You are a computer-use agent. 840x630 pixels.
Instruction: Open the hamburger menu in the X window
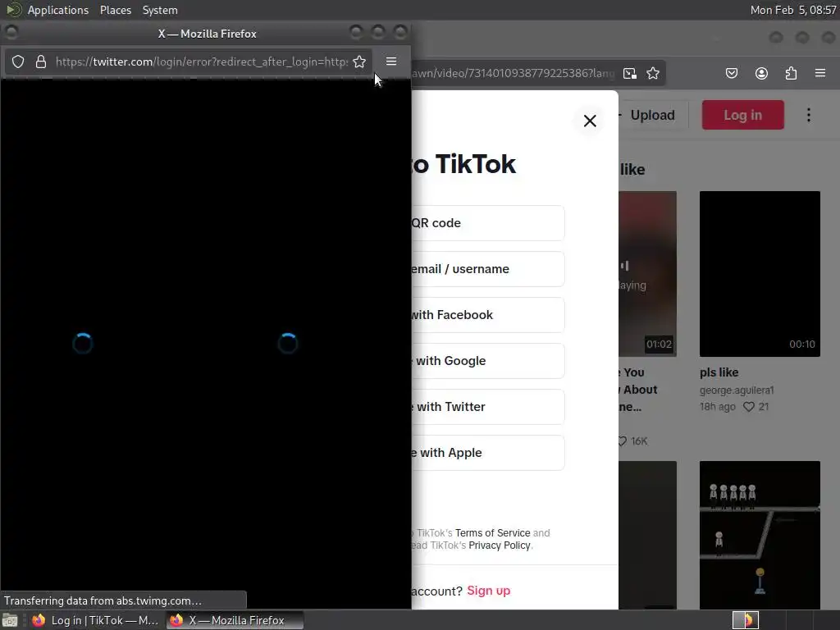tap(391, 62)
